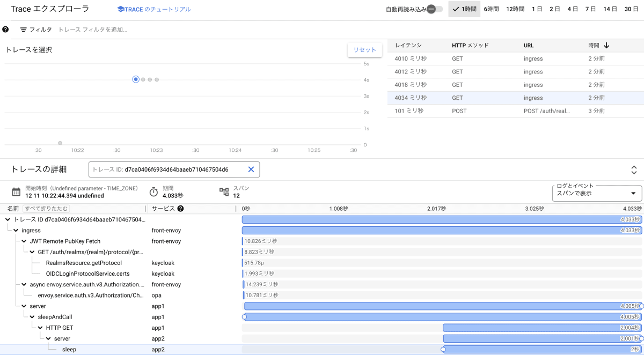Collapse the GET /auth/realms span
Viewport: 644px width, 362px height.
[32, 252]
